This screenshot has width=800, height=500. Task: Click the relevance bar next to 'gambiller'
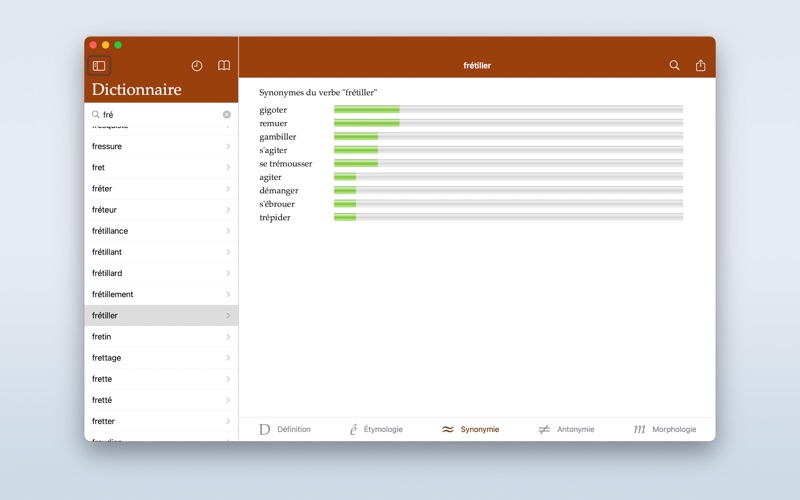pos(508,136)
